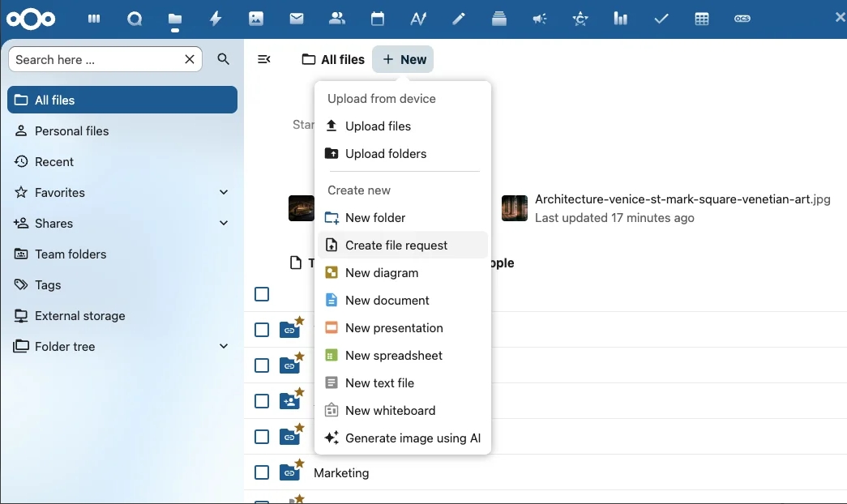This screenshot has width=847, height=504.
Task: Toggle the select all files checkbox
Action: (x=262, y=294)
